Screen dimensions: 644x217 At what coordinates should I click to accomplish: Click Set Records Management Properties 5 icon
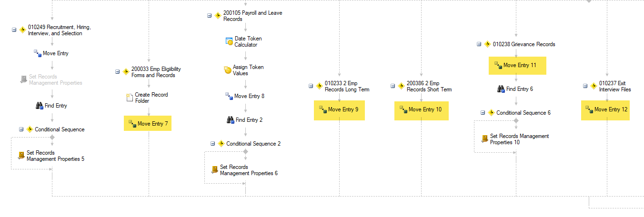[21, 156]
